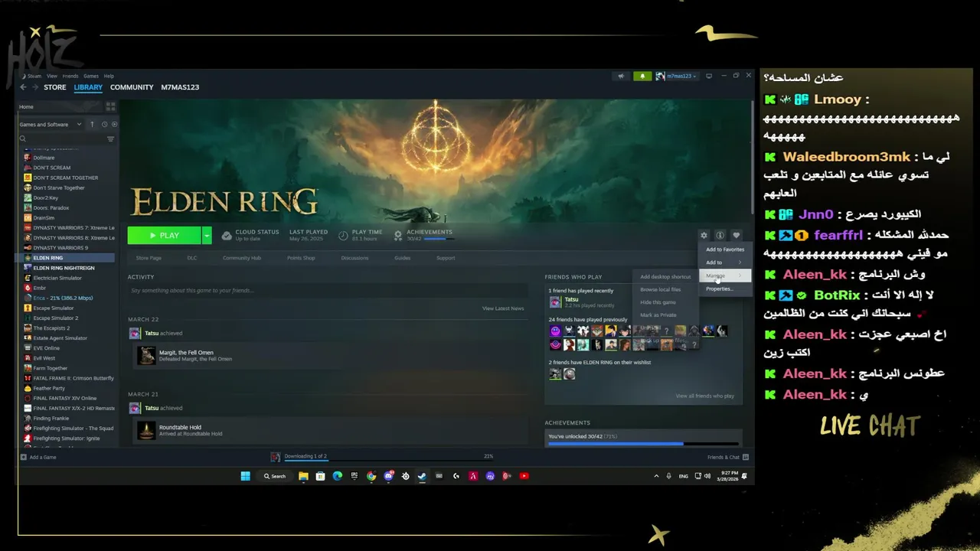Image resolution: width=980 pixels, height=551 pixels.
Task: Choose Add desktop shortcut
Action: click(x=665, y=276)
